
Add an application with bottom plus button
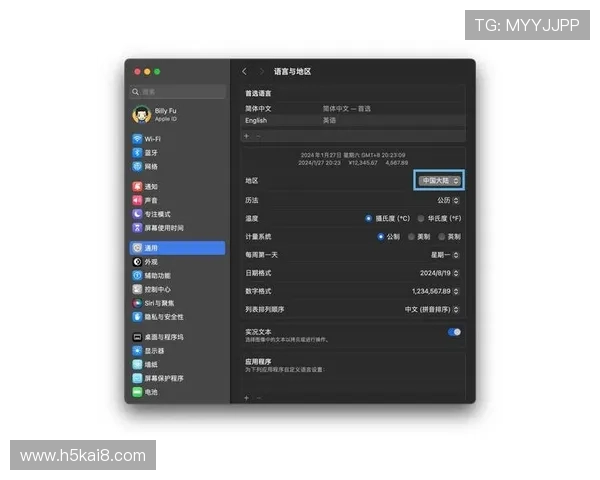(247, 398)
